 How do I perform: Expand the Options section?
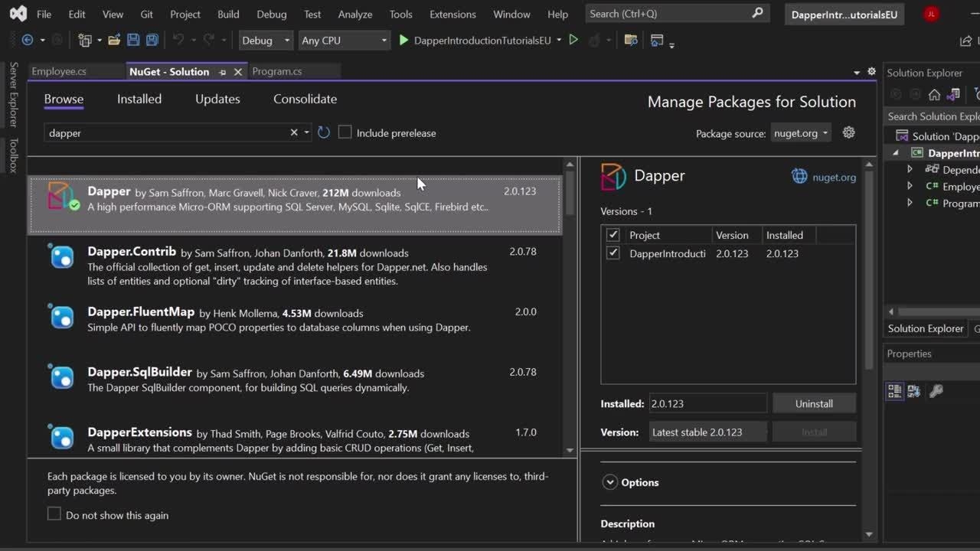pos(610,482)
